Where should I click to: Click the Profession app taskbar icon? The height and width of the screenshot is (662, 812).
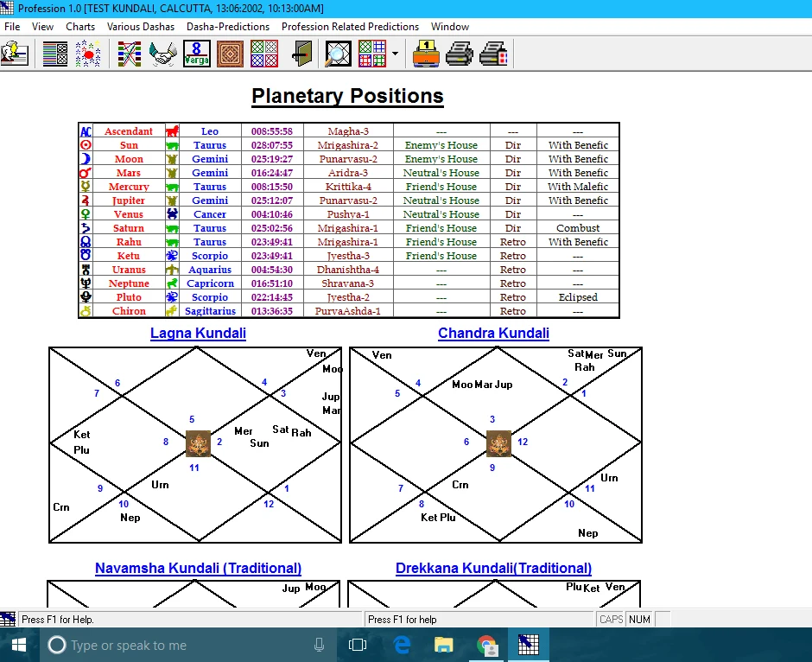pyautogui.click(x=529, y=645)
